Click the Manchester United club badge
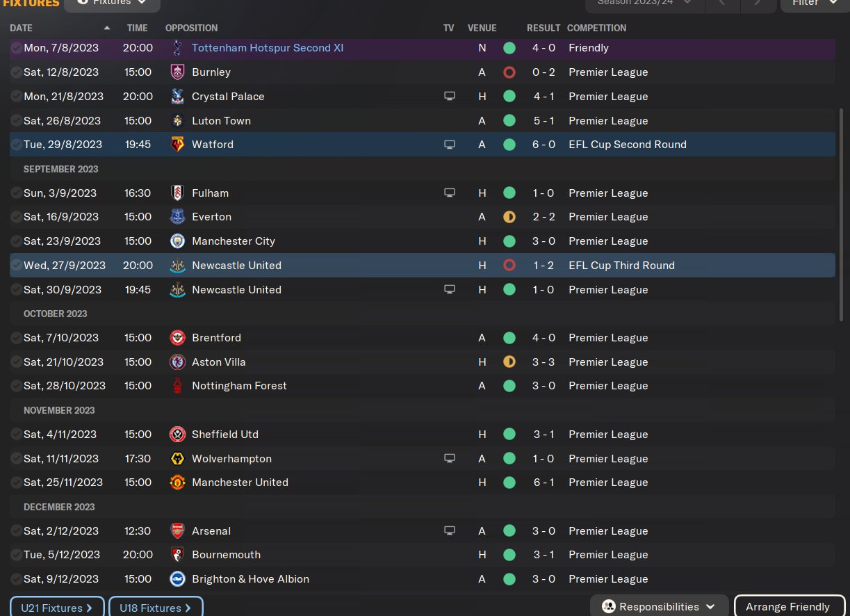Viewport: 850px width, 616px height. pyautogui.click(x=177, y=483)
